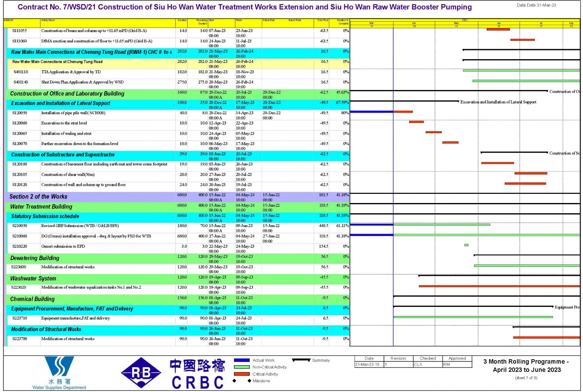Click the green Gantt bar for Equipment manufacture S223710
This screenshot has width=583, height=392.
tap(473, 317)
